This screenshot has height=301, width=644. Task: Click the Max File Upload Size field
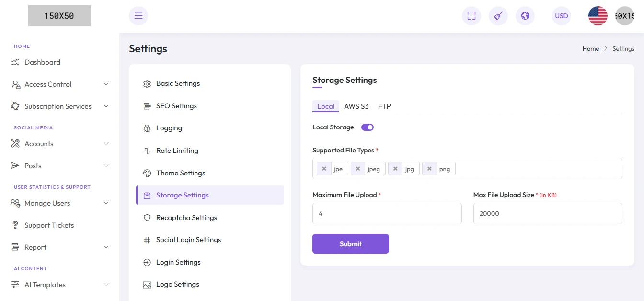click(x=547, y=214)
